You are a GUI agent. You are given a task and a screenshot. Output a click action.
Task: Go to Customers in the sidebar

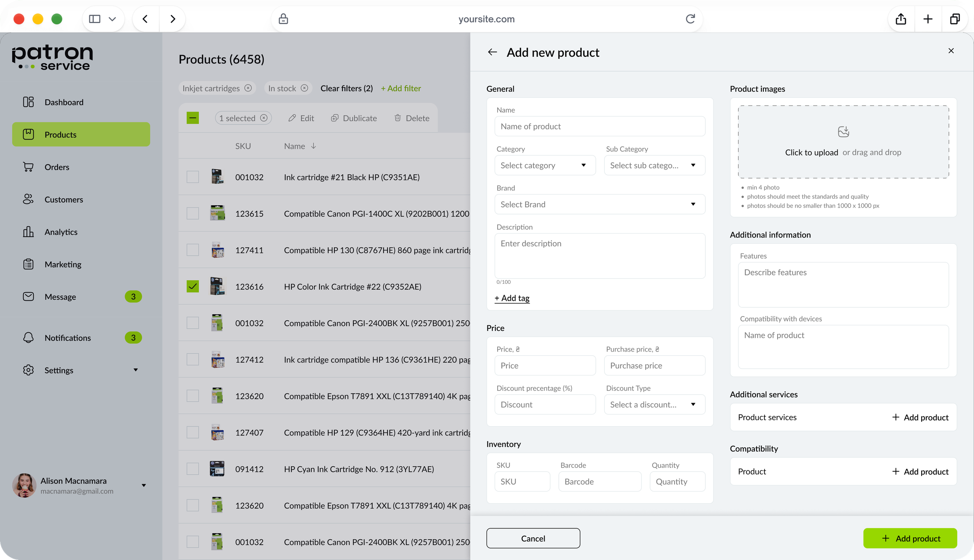[81, 200]
